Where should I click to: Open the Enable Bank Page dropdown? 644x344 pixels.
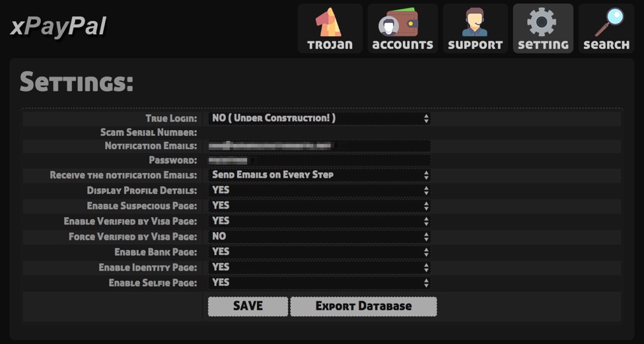[x=320, y=252]
